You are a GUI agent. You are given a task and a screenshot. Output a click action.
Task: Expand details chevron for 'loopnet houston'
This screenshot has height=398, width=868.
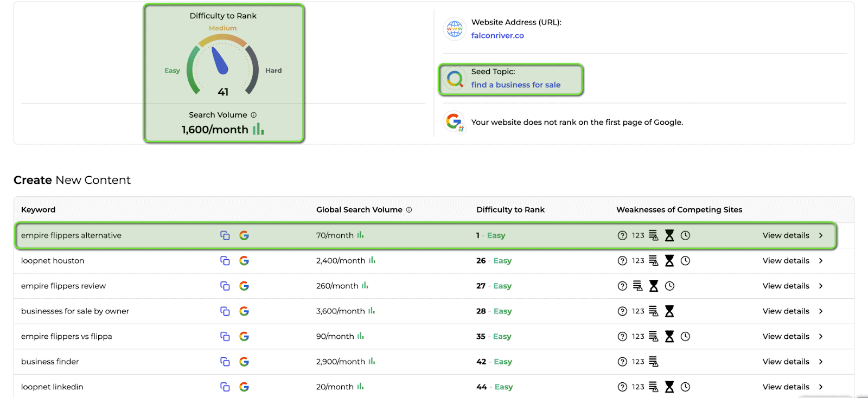tap(821, 261)
